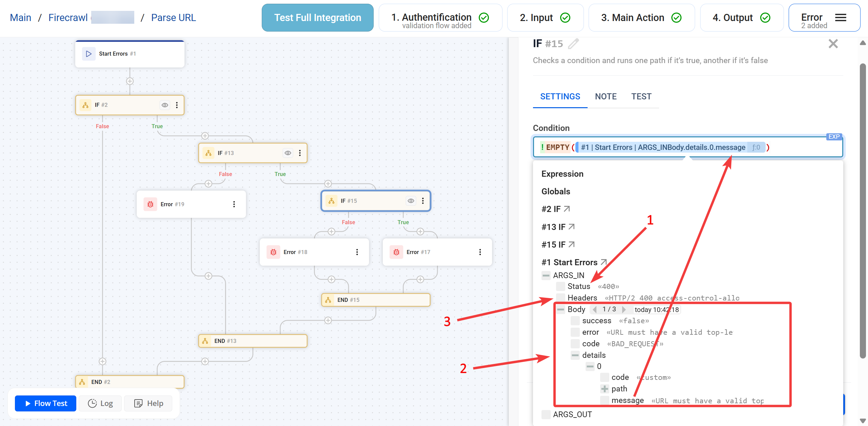The image size is (868, 426).
Task: Click the Flow Test button
Action: click(x=46, y=403)
